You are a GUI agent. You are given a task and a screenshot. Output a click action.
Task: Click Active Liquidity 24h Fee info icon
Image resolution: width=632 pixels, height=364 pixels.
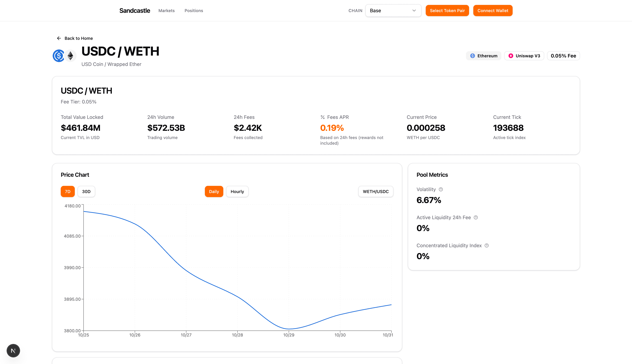click(476, 217)
